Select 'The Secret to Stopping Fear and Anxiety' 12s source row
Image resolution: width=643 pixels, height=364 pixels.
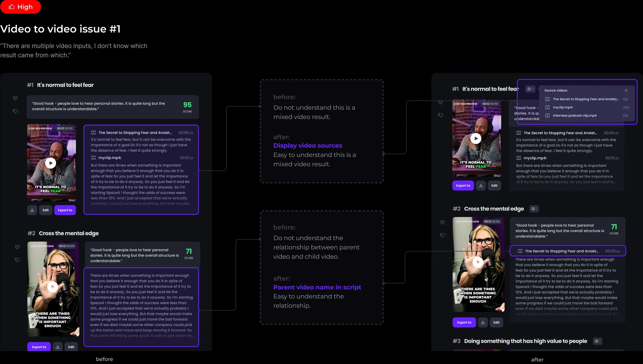pos(587,99)
